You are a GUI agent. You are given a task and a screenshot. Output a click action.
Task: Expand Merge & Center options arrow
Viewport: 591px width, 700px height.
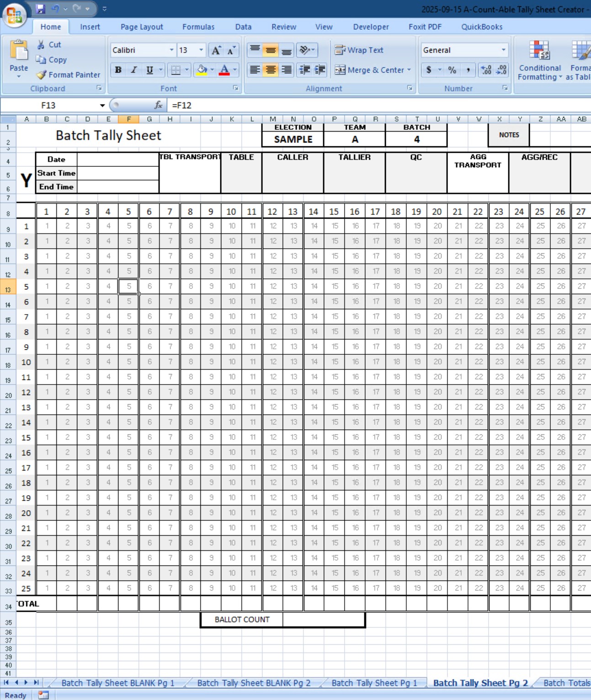(409, 70)
